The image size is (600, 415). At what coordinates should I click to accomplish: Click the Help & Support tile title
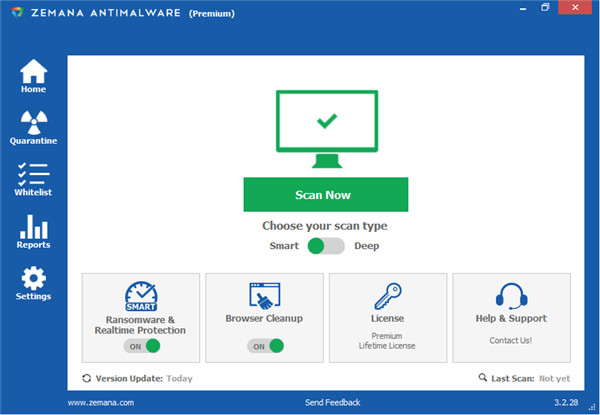click(x=511, y=318)
